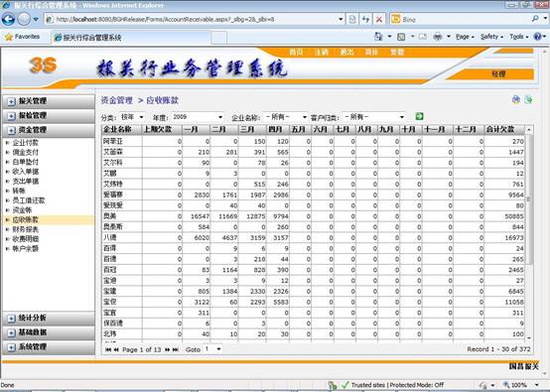Expand the 报关管理 sidebar section

(x=49, y=101)
